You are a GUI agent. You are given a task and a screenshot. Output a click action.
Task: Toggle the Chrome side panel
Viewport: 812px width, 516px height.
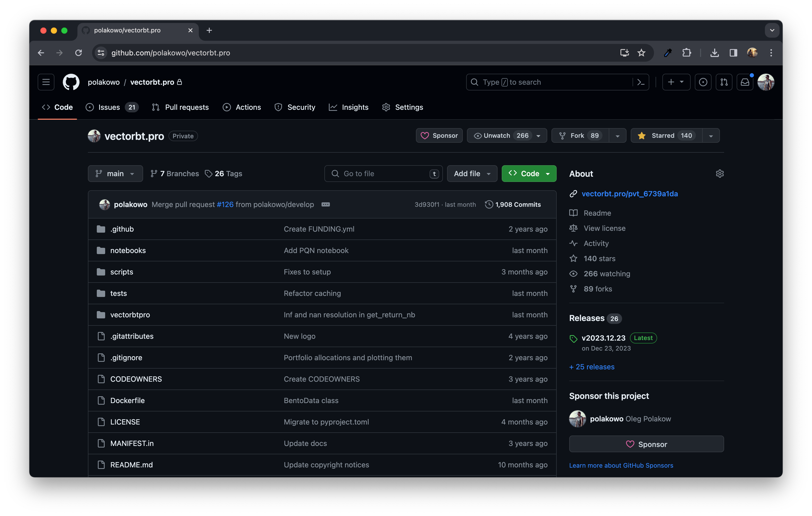(x=733, y=53)
